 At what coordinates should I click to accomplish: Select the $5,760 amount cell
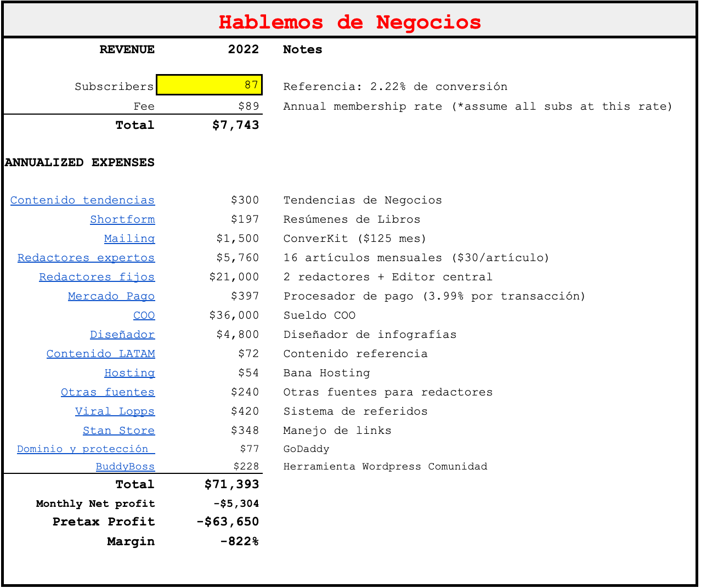click(x=238, y=258)
